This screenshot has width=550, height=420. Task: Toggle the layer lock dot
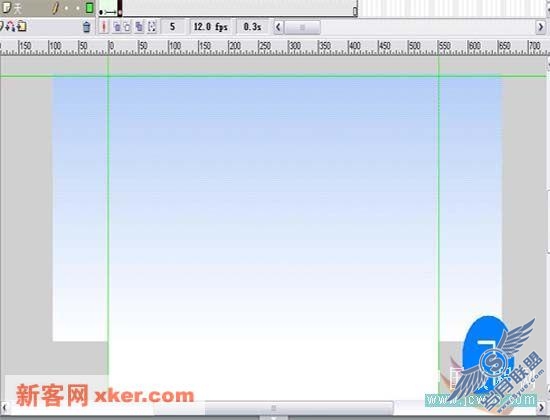pyautogui.click(x=78, y=8)
